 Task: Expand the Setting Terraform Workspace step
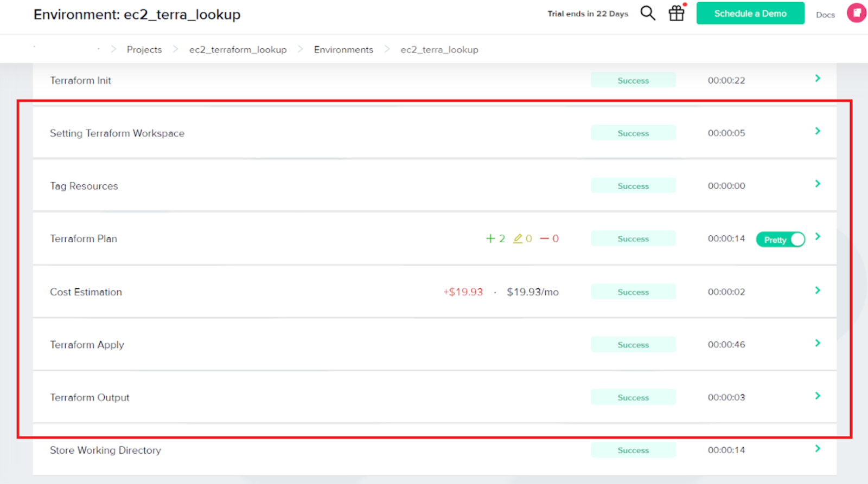(818, 131)
